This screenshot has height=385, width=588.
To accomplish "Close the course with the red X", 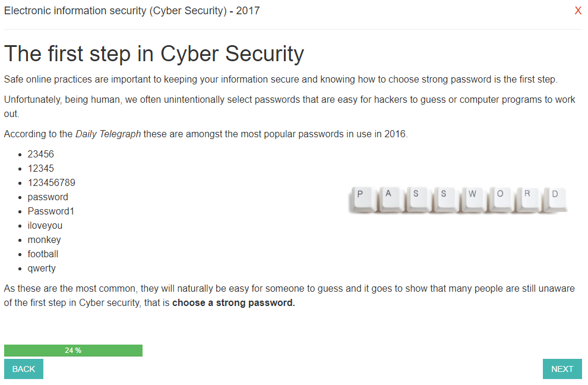I will 578,11.
